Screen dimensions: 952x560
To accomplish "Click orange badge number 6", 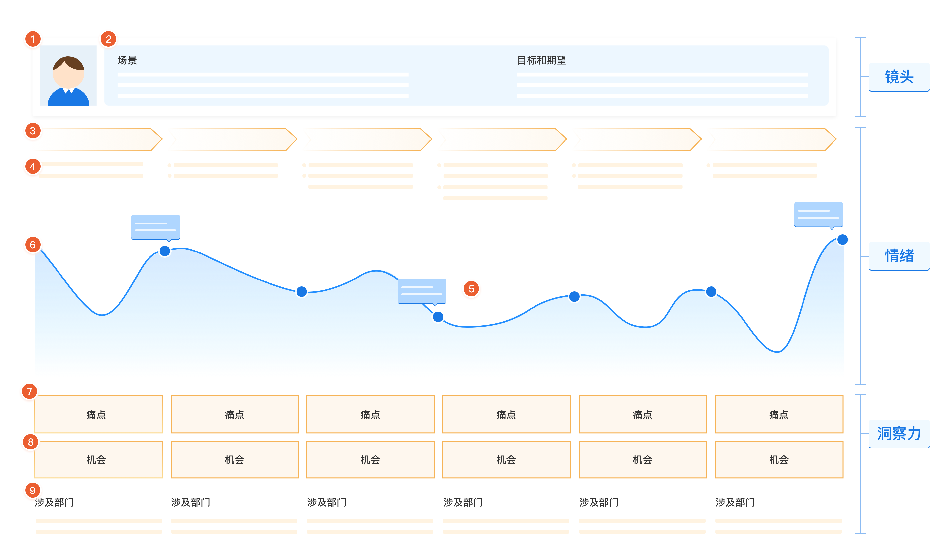I will pos(33,245).
